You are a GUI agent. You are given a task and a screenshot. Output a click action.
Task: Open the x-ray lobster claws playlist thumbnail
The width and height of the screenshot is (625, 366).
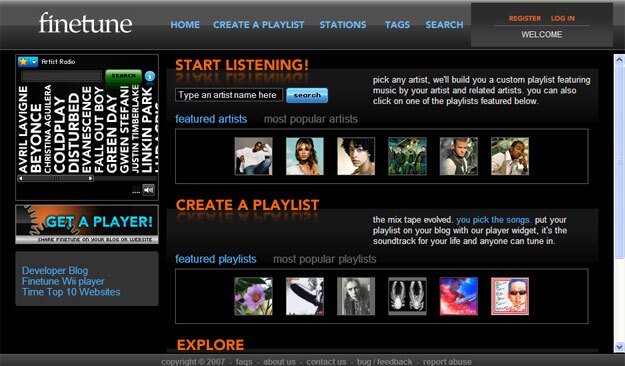pos(407,296)
